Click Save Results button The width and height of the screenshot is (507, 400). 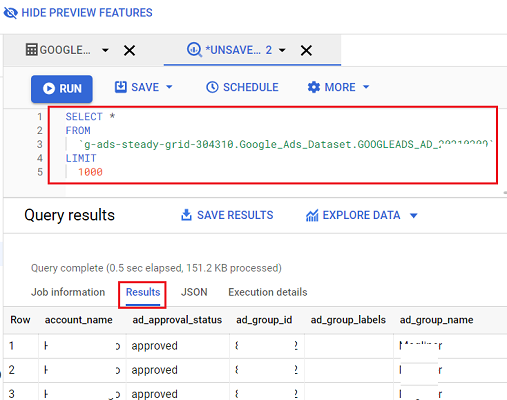tap(227, 215)
